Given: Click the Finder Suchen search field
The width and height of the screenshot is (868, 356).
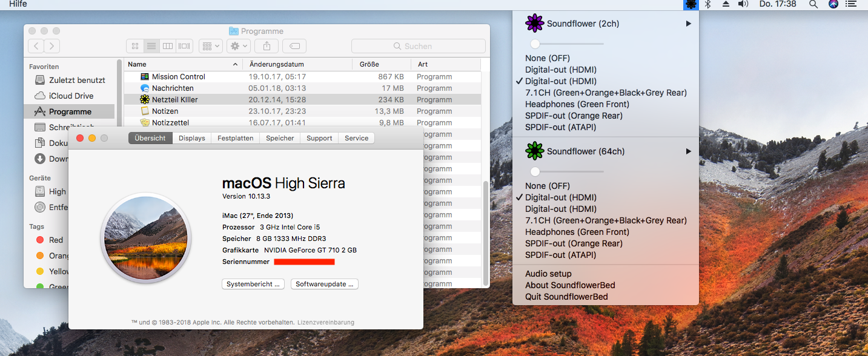Looking at the screenshot, I should pyautogui.click(x=419, y=46).
